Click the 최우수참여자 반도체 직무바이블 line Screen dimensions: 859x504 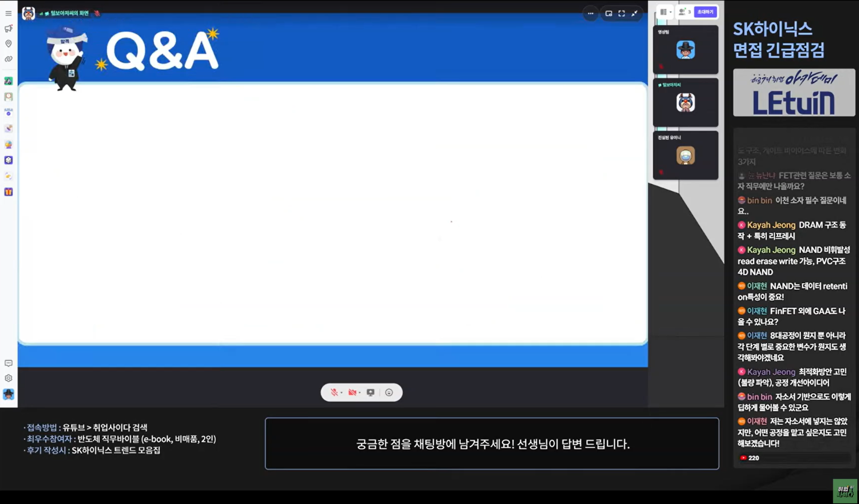pyautogui.click(x=120, y=439)
